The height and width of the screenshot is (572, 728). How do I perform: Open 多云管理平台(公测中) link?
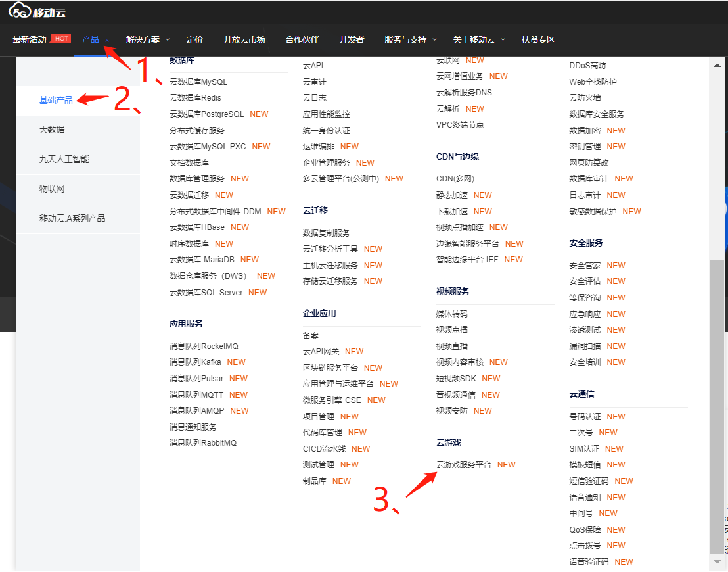pos(341,178)
